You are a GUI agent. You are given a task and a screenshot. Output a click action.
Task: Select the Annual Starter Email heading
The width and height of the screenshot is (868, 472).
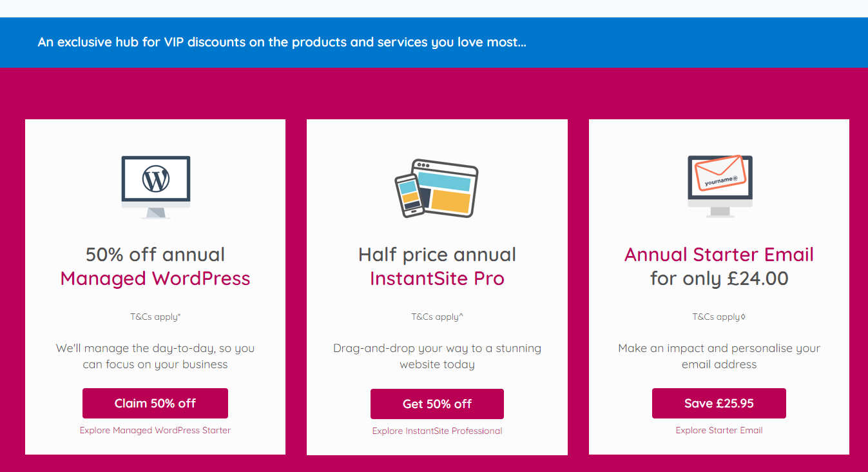point(719,254)
